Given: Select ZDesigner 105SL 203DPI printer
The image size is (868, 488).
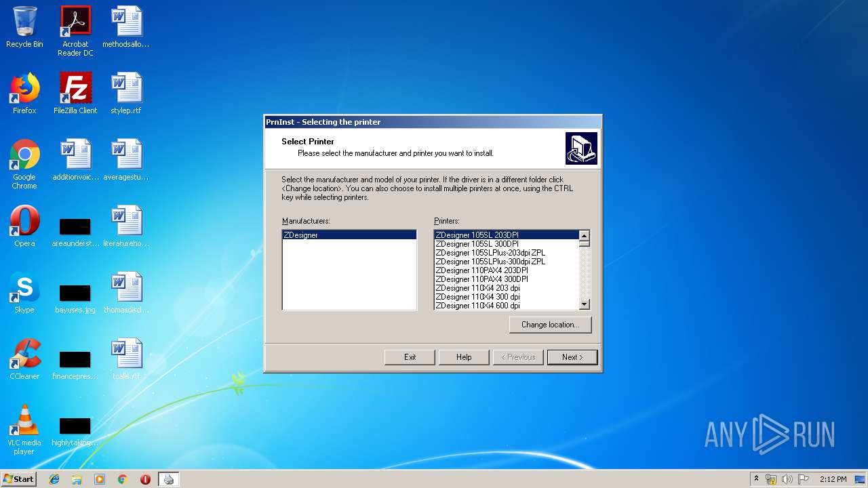Looking at the screenshot, I should [506, 235].
